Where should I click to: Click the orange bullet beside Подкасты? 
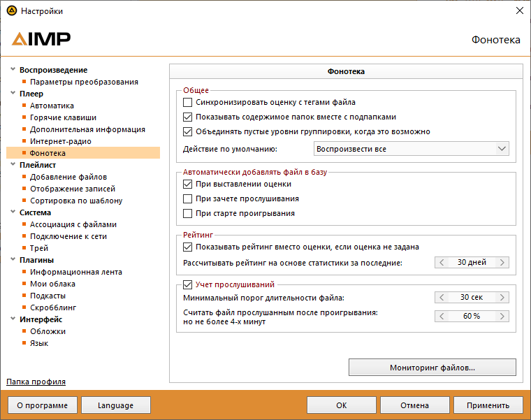[x=24, y=296]
